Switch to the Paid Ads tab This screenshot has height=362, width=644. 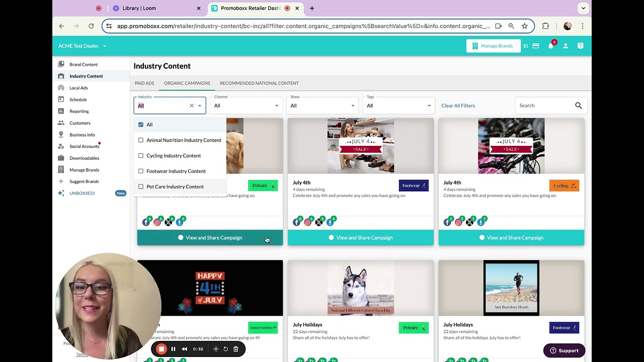[144, 83]
